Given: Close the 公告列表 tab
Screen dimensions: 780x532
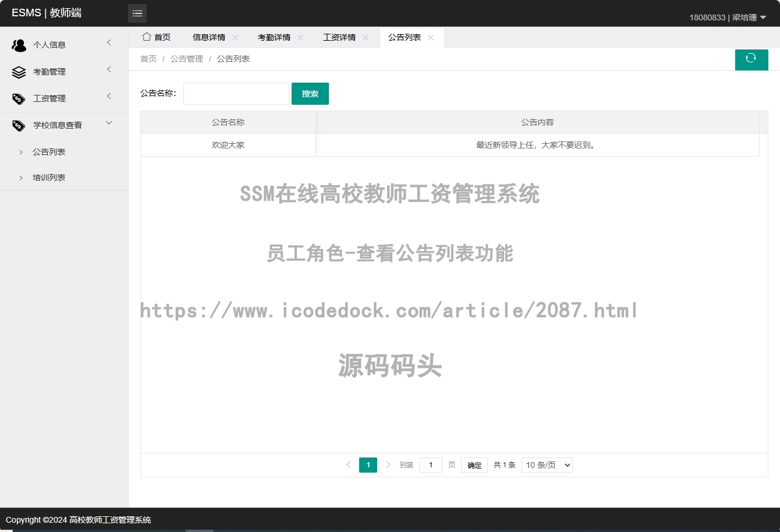Looking at the screenshot, I should tap(431, 37).
